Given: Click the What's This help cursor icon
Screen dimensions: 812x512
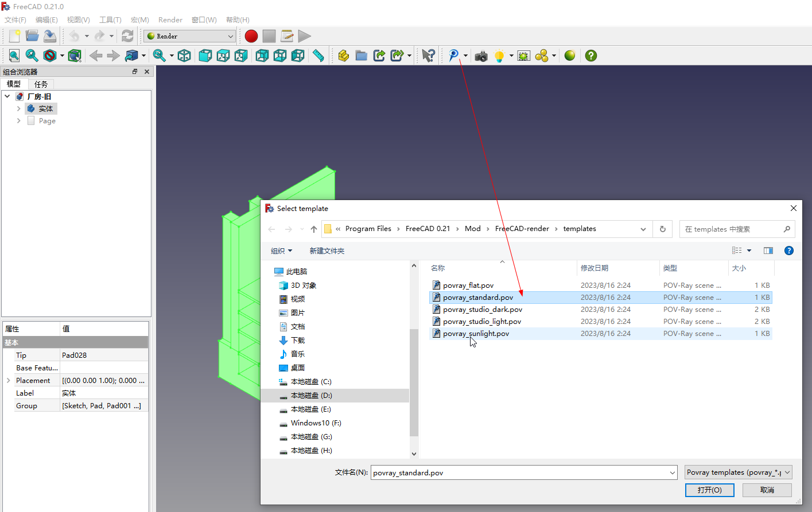Looking at the screenshot, I should point(428,56).
